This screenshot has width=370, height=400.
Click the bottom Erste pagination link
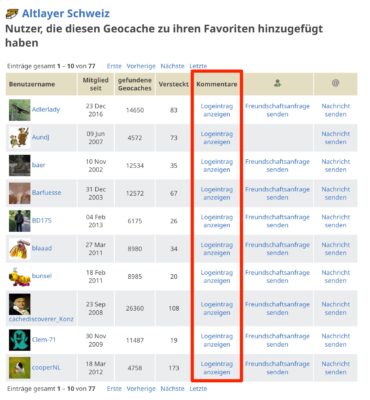click(114, 389)
